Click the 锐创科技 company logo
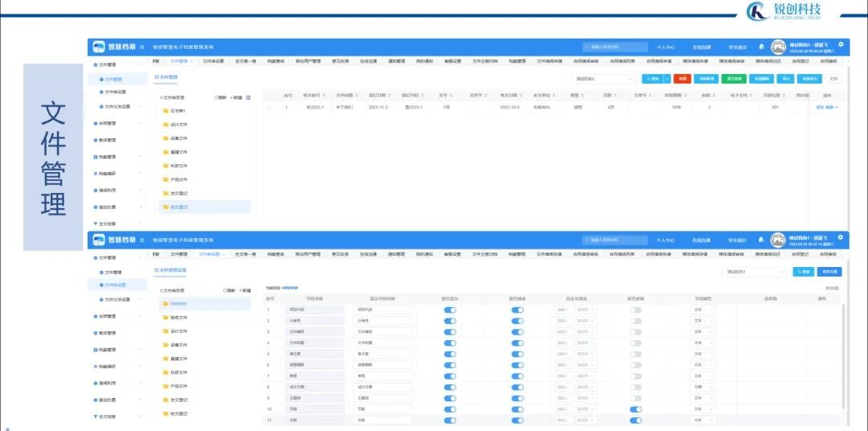The height and width of the screenshot is (431, 868). click(784, 11)
